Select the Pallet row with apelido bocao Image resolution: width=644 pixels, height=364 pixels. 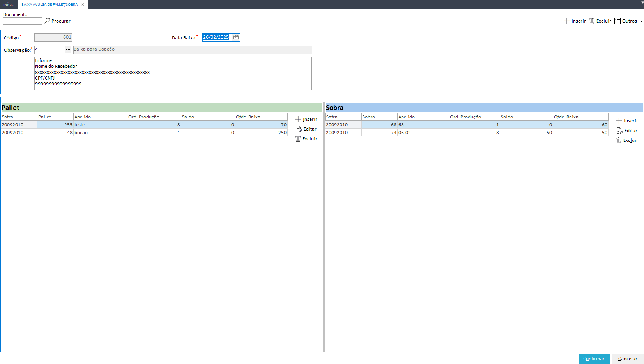click(x=144, y=133)
